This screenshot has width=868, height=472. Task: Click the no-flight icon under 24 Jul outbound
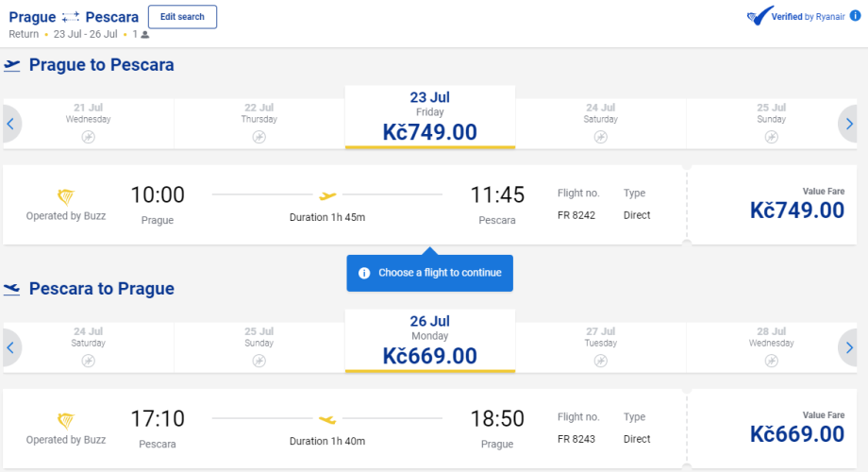(x=600, y=137)
